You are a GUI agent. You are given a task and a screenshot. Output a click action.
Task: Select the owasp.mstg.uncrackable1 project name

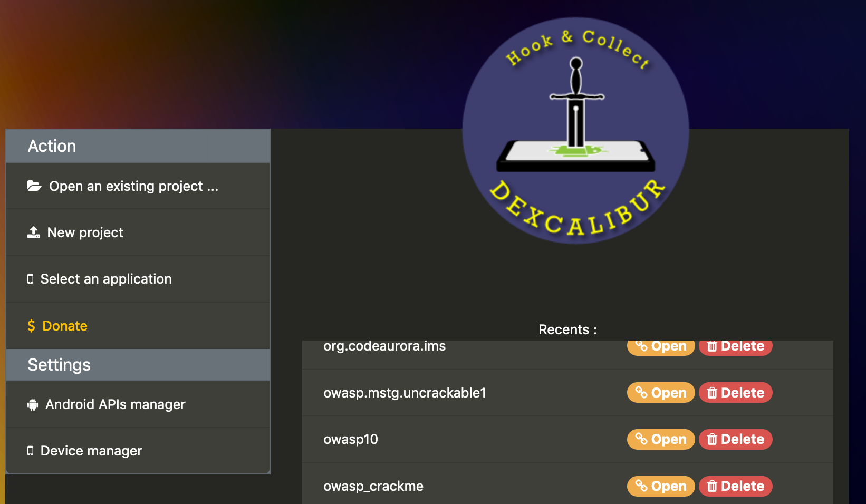(x=405, y=393)
